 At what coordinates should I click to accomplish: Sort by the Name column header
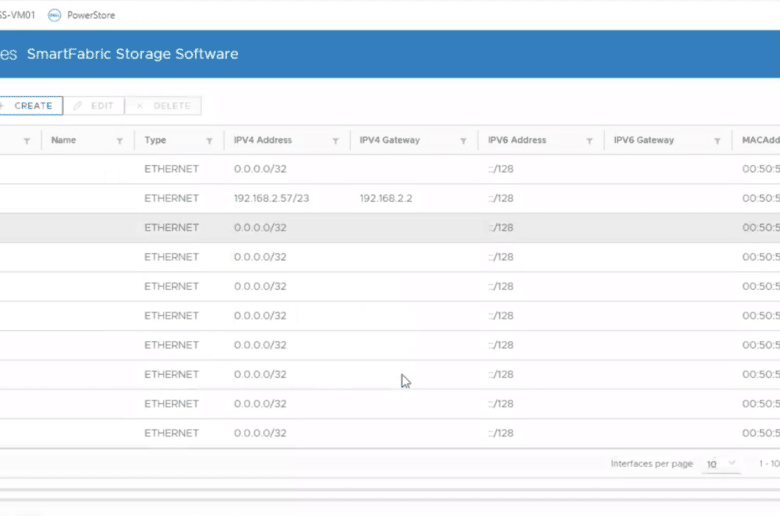tap(64, 140)
